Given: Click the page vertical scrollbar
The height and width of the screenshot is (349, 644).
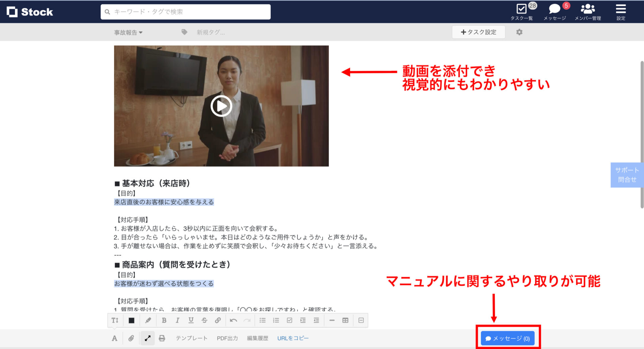Looking at the screenshot, I should tap(642, 134).
